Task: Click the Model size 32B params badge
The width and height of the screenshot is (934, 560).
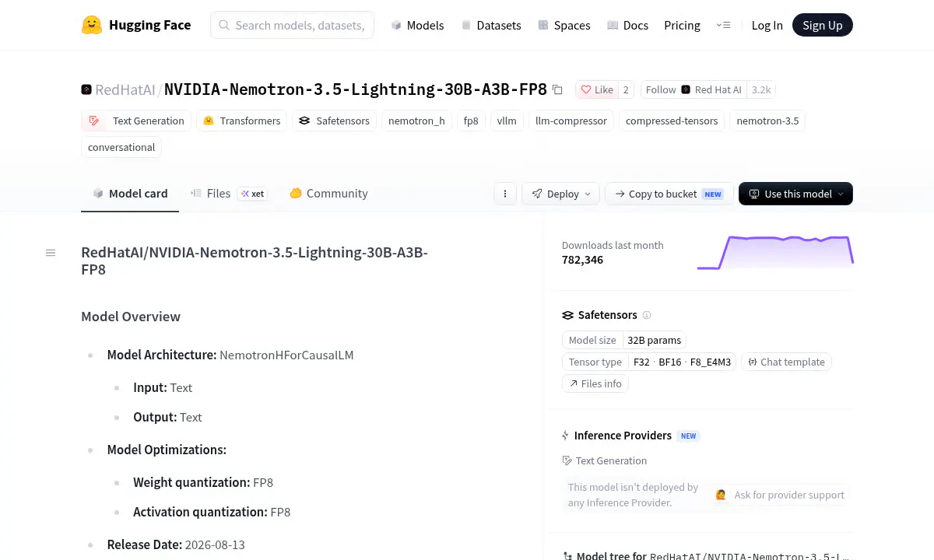Action: click(624, 340)
